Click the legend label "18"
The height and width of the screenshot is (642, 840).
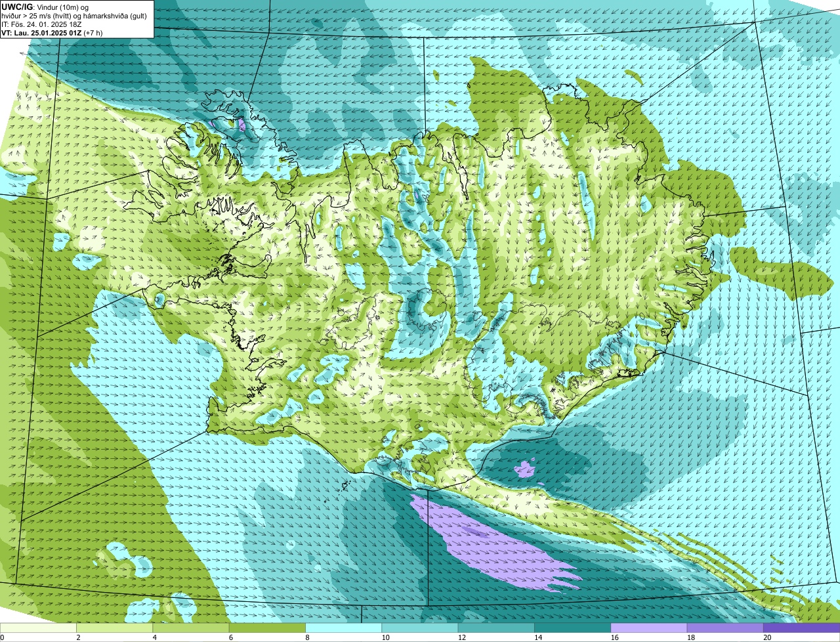point(691,637)
